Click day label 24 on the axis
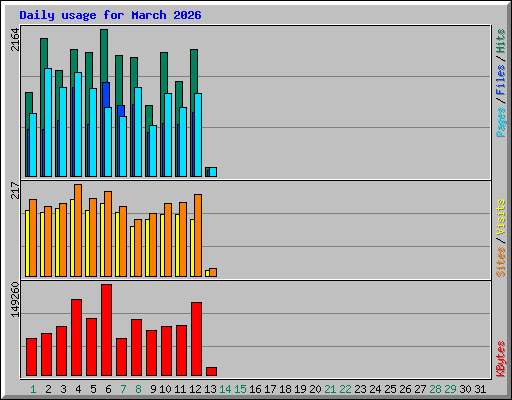The width and height of the screenshot is (512, 400). (x=375, y=389)
